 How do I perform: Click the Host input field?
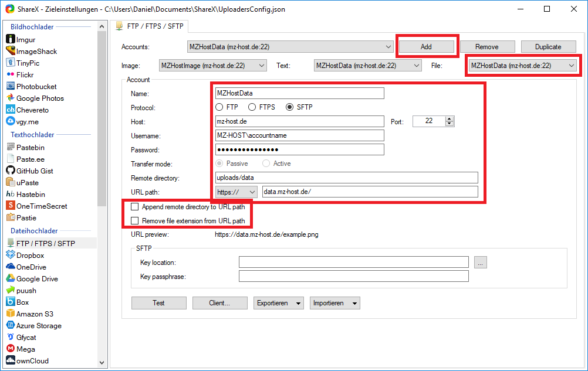click(300, 121)
